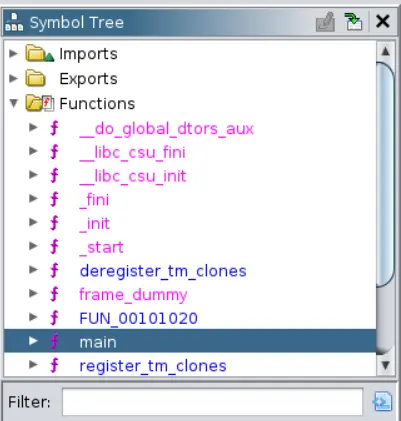Expand the frame_dummy node
The image size is (401, 421).
[x=33, y=293]
